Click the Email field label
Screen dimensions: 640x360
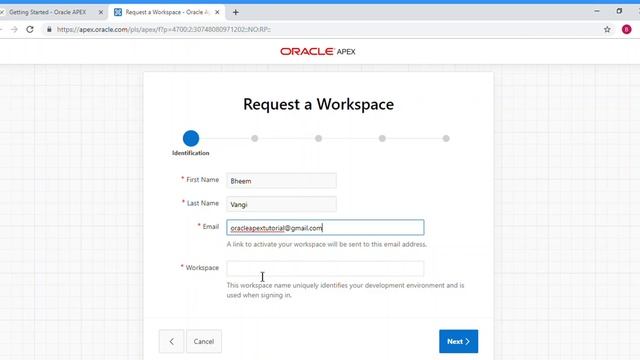[x=211, y=227]
